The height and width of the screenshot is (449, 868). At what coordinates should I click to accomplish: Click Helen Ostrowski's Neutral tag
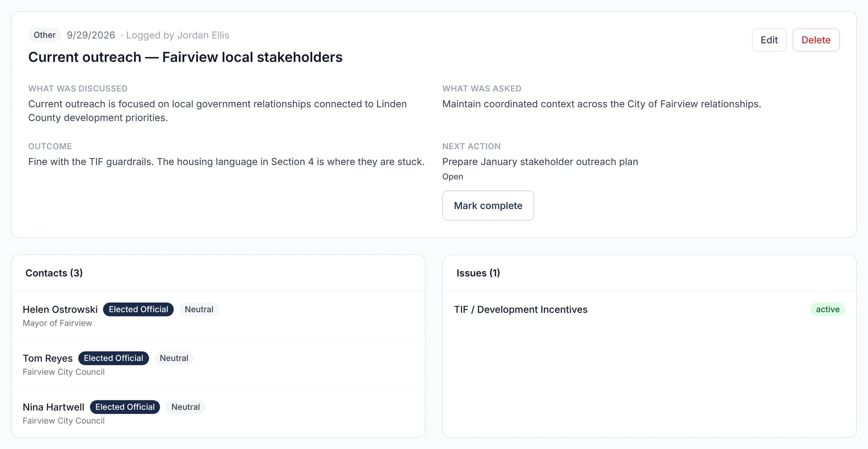click(x=199, y=309)
